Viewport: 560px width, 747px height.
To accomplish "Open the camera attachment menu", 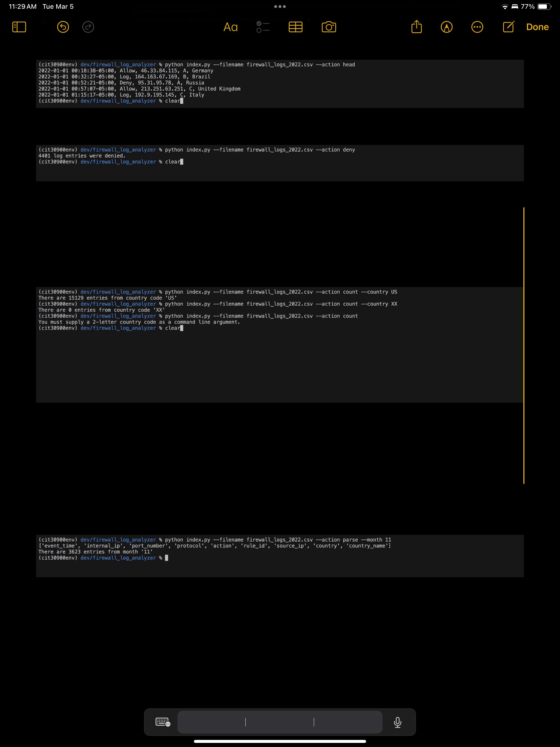I will 329,27.
